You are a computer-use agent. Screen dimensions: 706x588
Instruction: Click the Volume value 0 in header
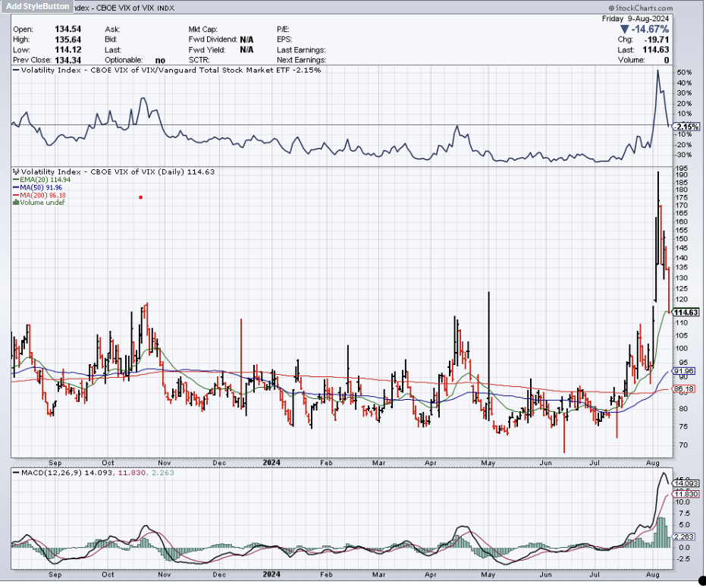[x=667, y=60]
